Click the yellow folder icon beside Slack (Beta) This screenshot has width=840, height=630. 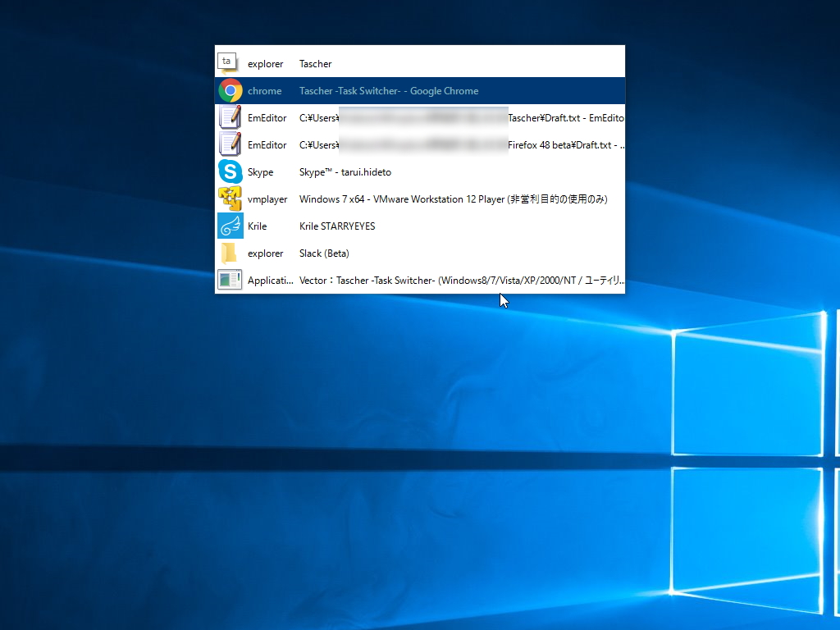[x=231, y=253]
